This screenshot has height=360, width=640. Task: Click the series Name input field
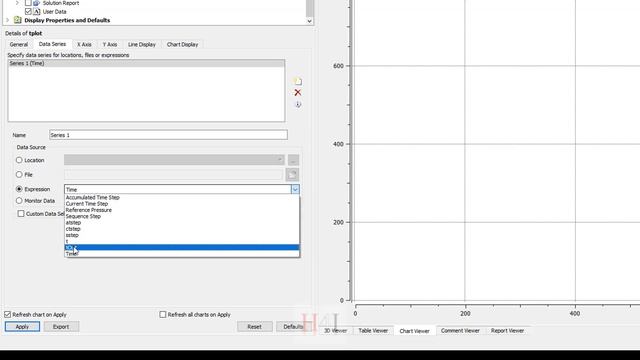168,135
